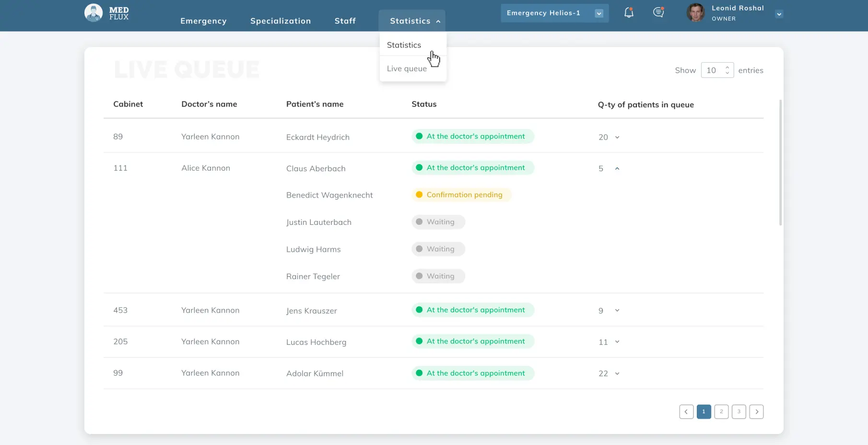Expand queue for cabinet 205
868x445 pixels.
point(617,342)
